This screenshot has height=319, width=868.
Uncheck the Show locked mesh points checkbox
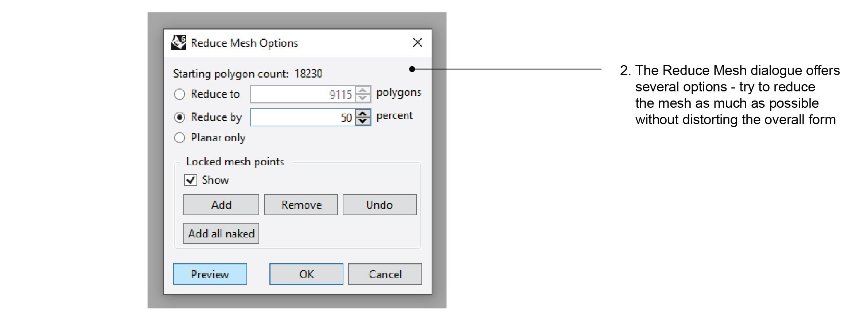(191, 180)
